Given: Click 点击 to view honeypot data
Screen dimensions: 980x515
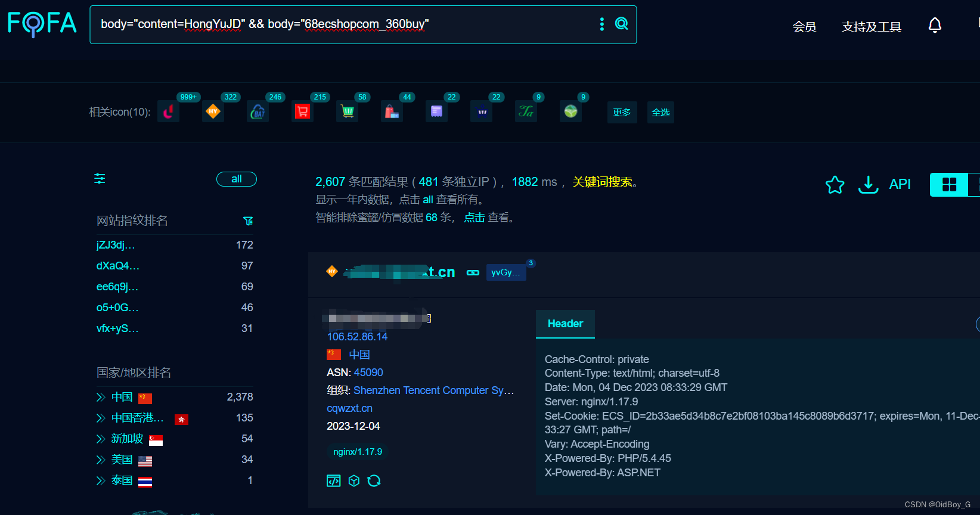Looking at the screenshot, I should click(x=475, y=218).
